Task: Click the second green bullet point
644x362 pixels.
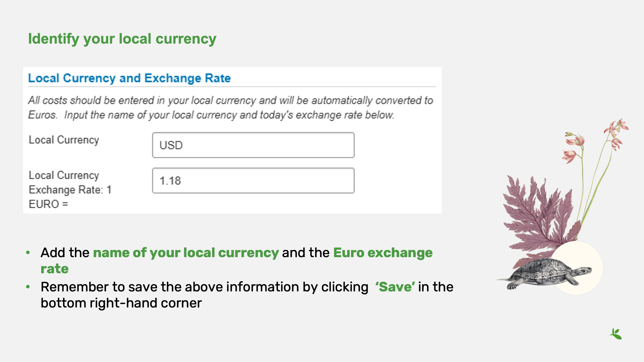Action: pyautogui.click(x=28, y=287)
